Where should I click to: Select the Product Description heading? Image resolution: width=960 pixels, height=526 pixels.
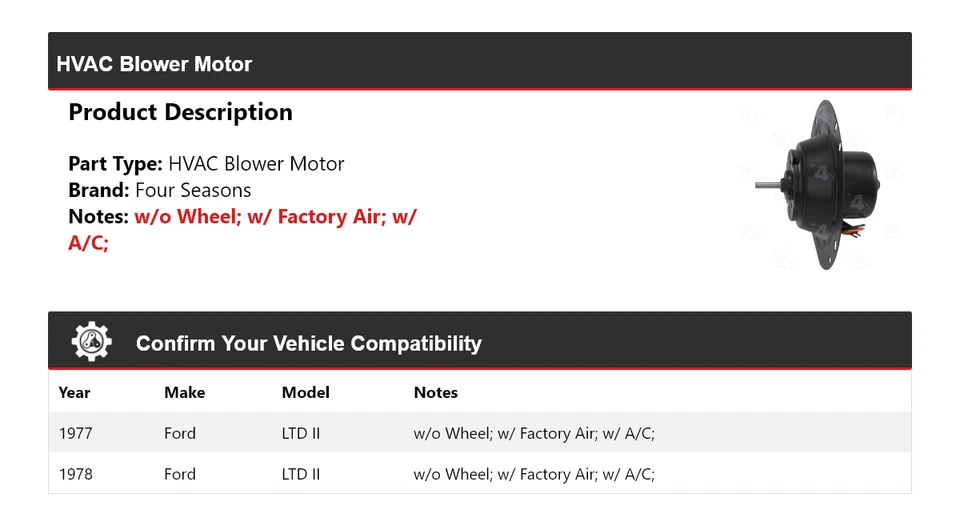click(180, 112)
